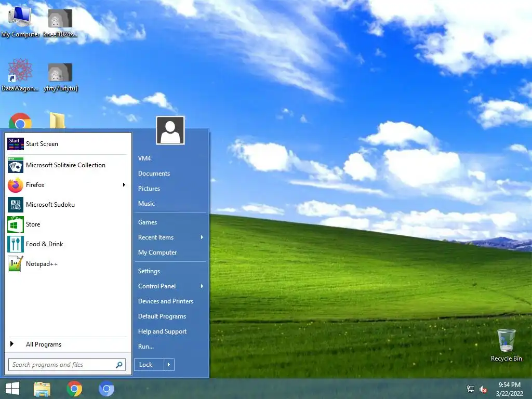Click the network tray icon
Image resolution: width=532 pixels, height=399 pixels.
pyautogui.click(x=471, y=389)
